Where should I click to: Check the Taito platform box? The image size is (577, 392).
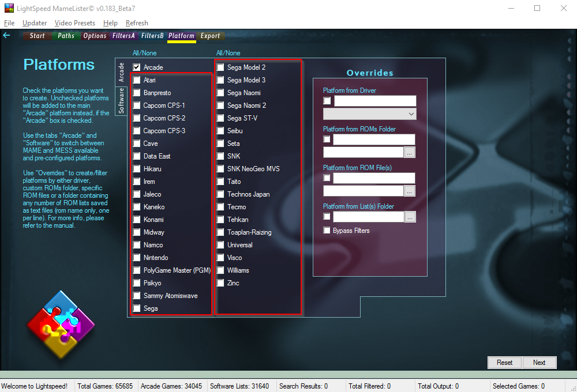click(x=220, y=181)
